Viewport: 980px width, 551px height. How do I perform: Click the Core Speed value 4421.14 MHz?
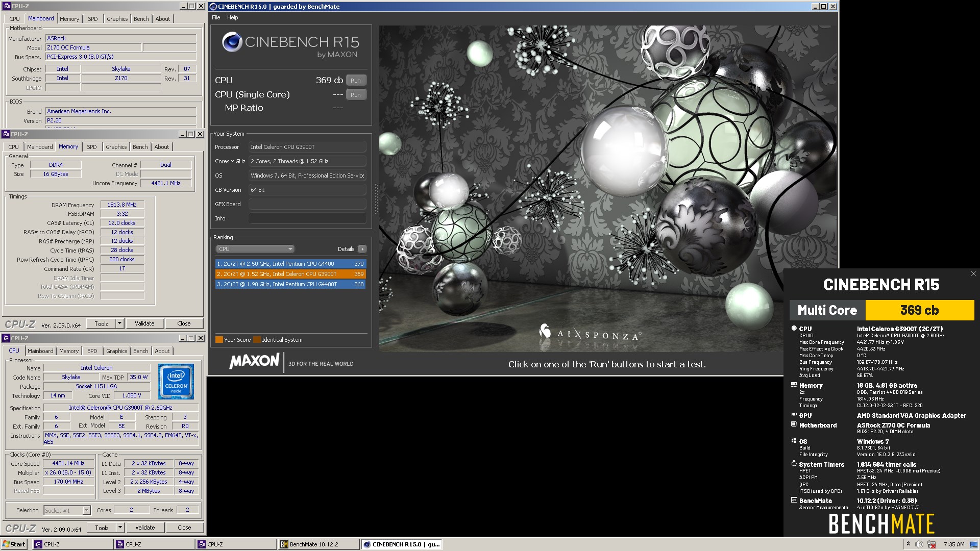pos(68,463)
